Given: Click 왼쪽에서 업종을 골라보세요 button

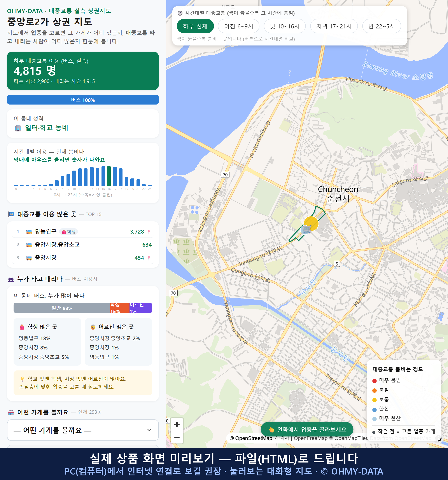Looking at the screenshot, I should pyautogui.click(x=307, y=429).
